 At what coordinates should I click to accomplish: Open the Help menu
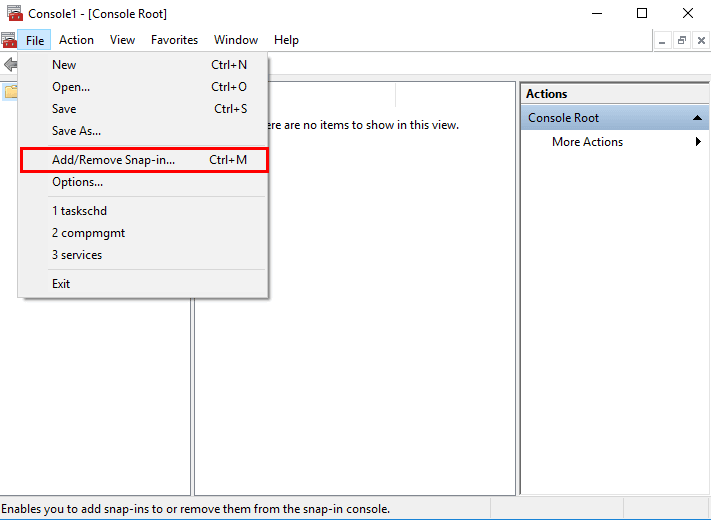(x=286, y=40)
